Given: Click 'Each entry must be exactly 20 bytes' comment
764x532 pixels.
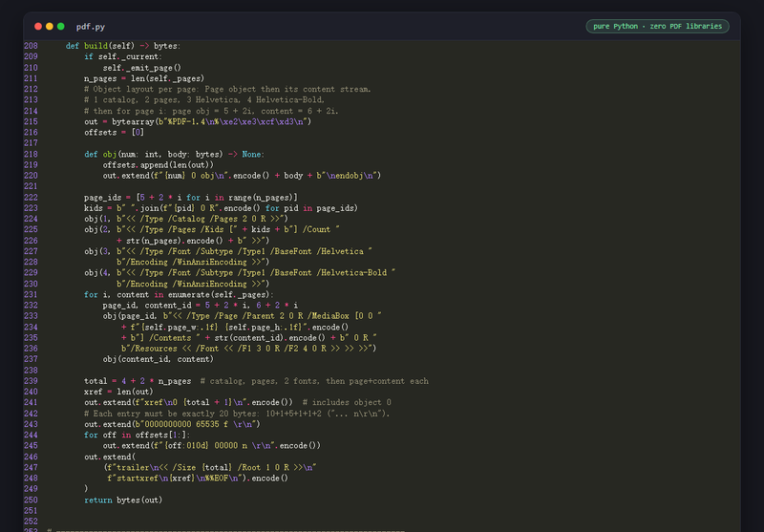Looking at the screenshot, I should (176, 414).
